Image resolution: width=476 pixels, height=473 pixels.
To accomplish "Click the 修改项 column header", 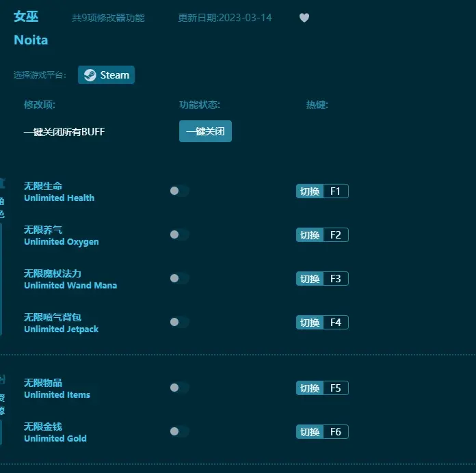I will tap(40, 105).
